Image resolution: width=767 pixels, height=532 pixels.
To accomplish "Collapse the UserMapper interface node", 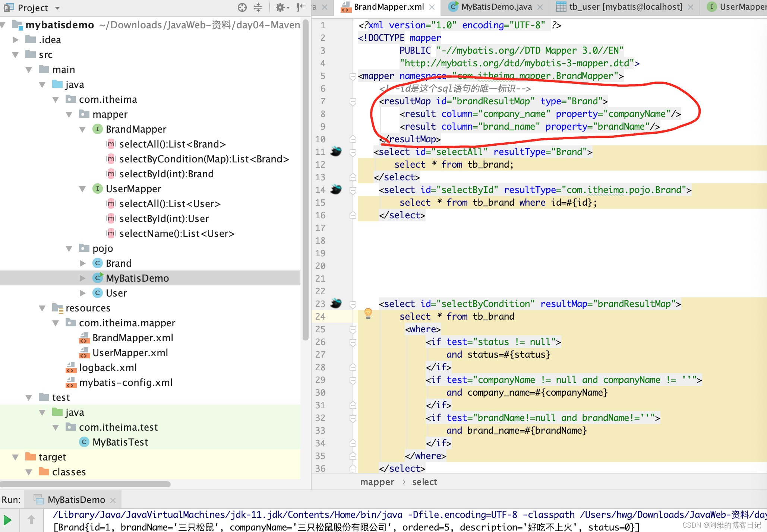I will coord(82,189).
